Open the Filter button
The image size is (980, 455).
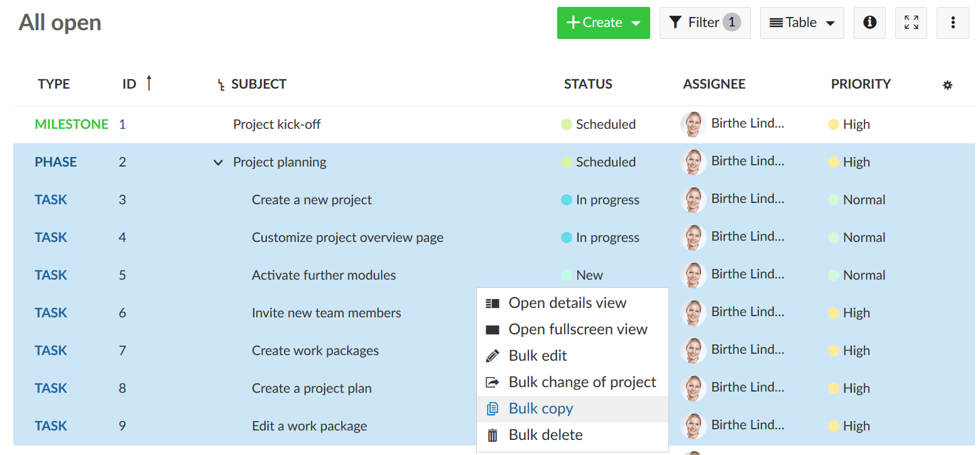tap(704, 23)
